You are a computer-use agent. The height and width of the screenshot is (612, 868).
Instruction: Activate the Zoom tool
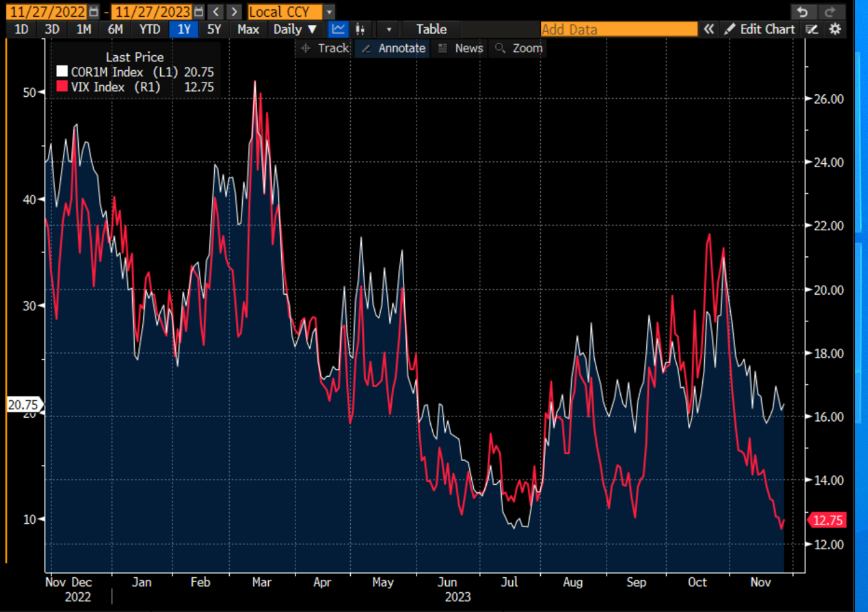click(x=519, y=48)
